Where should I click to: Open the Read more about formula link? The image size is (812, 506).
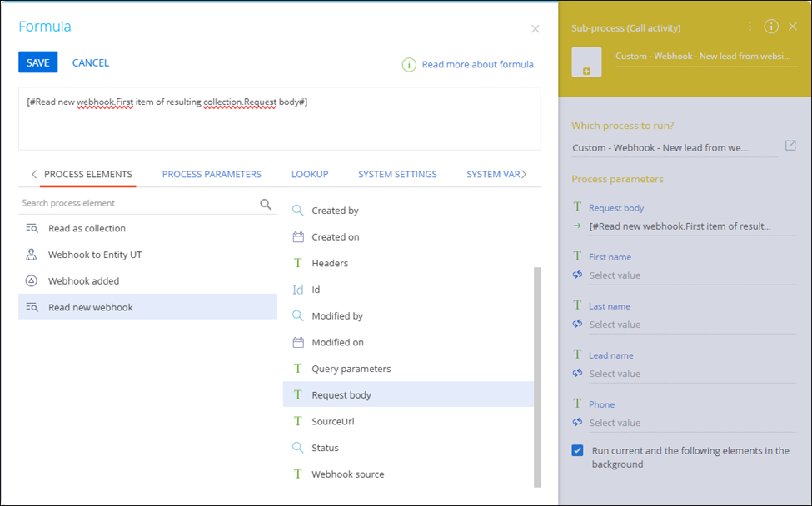click(x=477, y=64)
